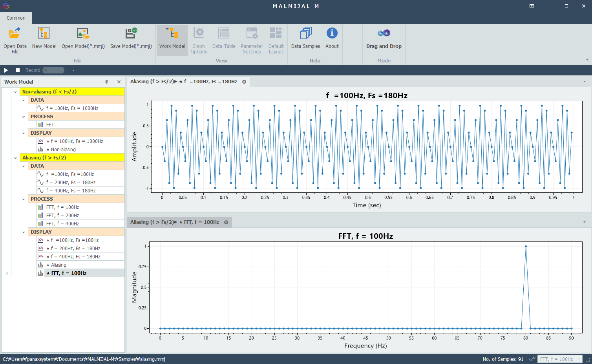Open the status bar FFT, f = 100Hz dropdown

pyautogui.click(x=560, y=359)
